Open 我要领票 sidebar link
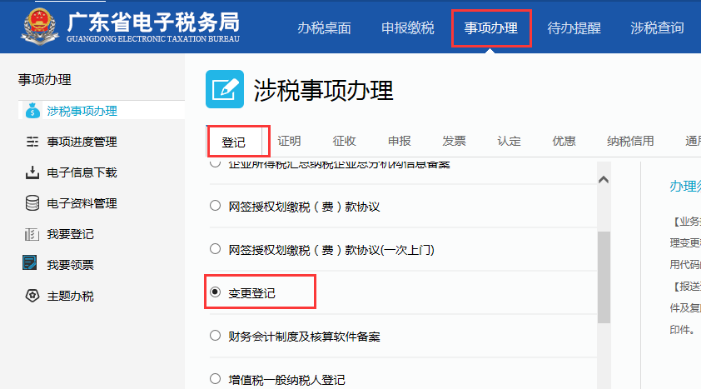This screenshot has width=701, height=392. pos(70,265)
